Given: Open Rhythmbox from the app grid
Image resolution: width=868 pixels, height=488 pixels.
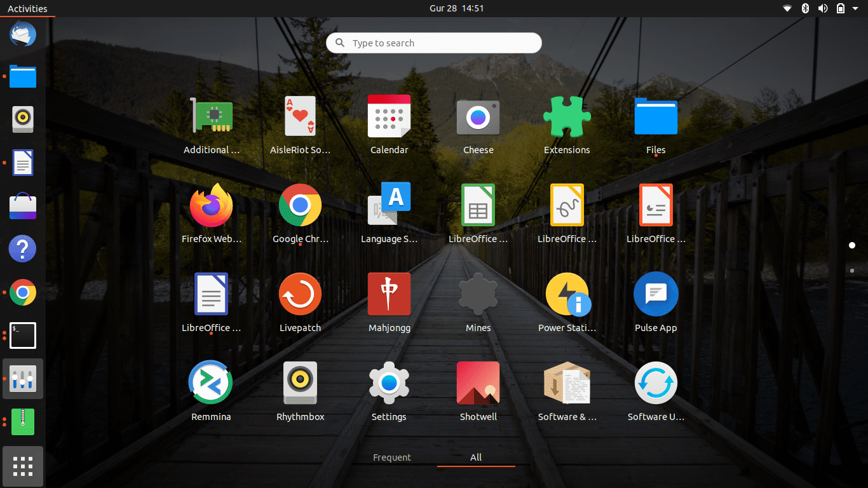Looking at the screenshot, I should tap(300, 383).
